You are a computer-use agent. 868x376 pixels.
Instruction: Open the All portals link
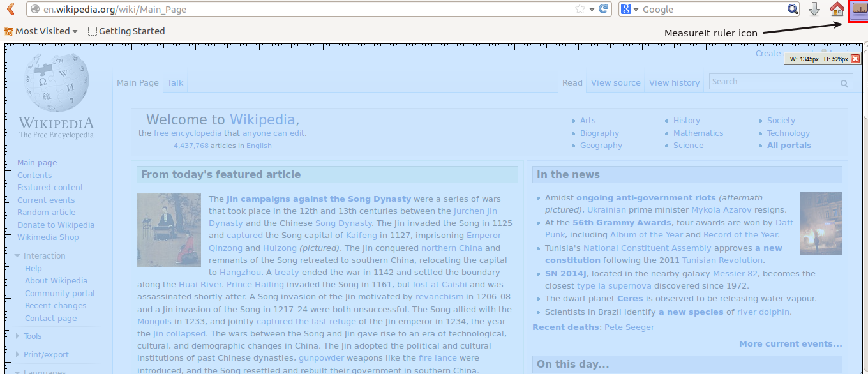[x=789, y=146]
